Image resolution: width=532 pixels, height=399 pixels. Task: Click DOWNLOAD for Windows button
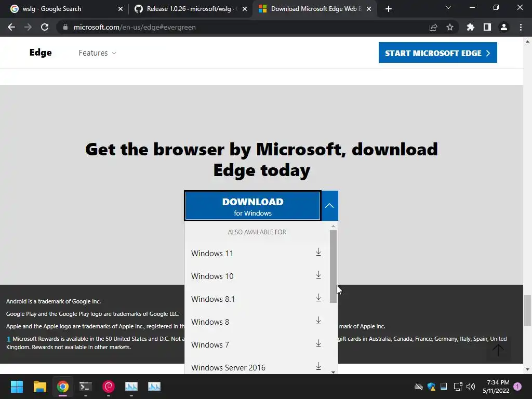[253, 206]
